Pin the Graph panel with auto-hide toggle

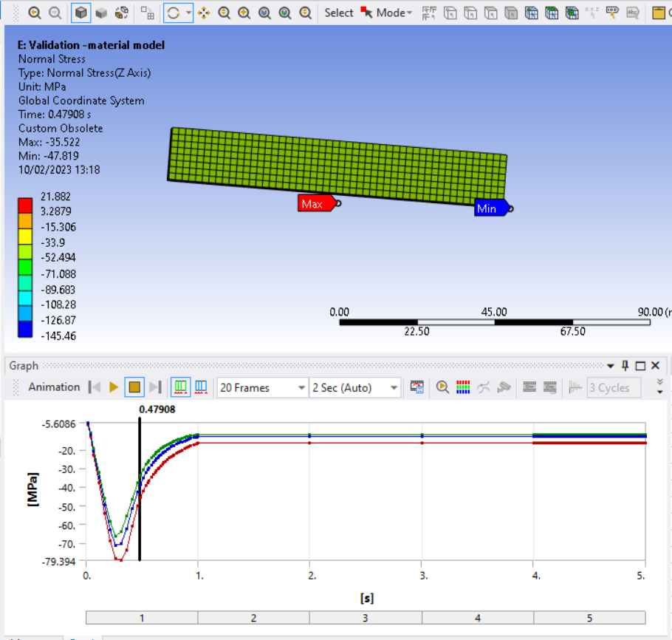625,366
